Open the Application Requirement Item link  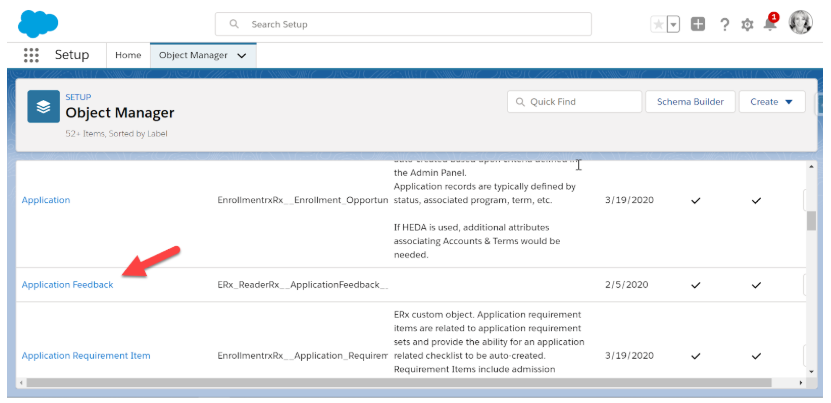pos(86,356)
